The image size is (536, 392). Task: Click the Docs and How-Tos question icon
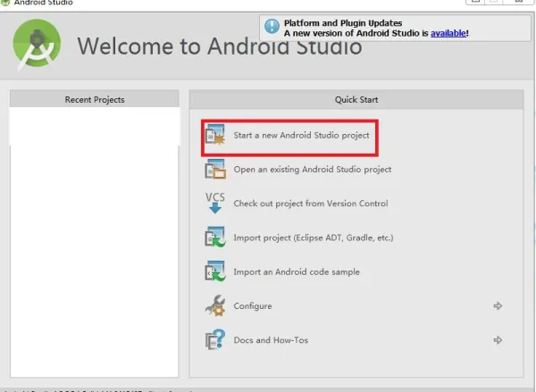coord(215,339)
